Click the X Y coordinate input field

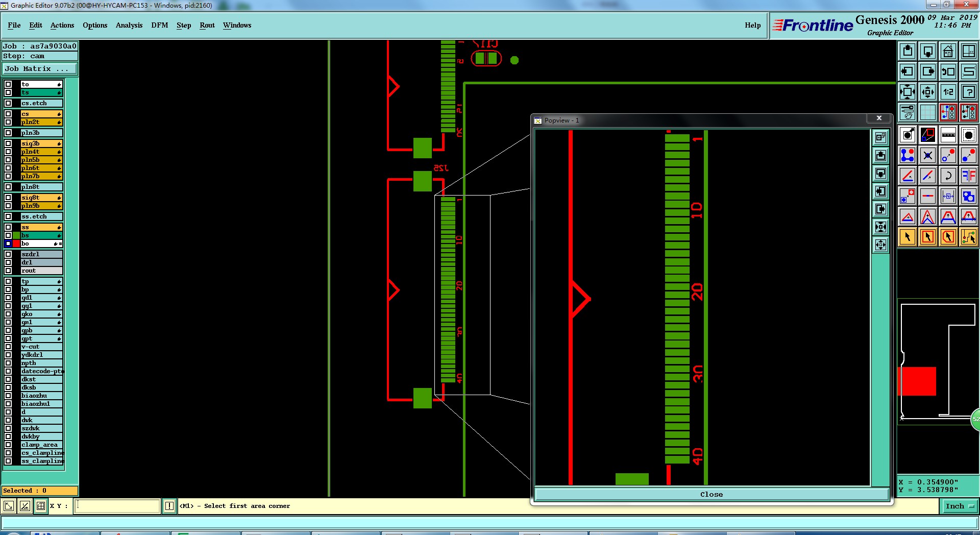(x=117, y=506)
